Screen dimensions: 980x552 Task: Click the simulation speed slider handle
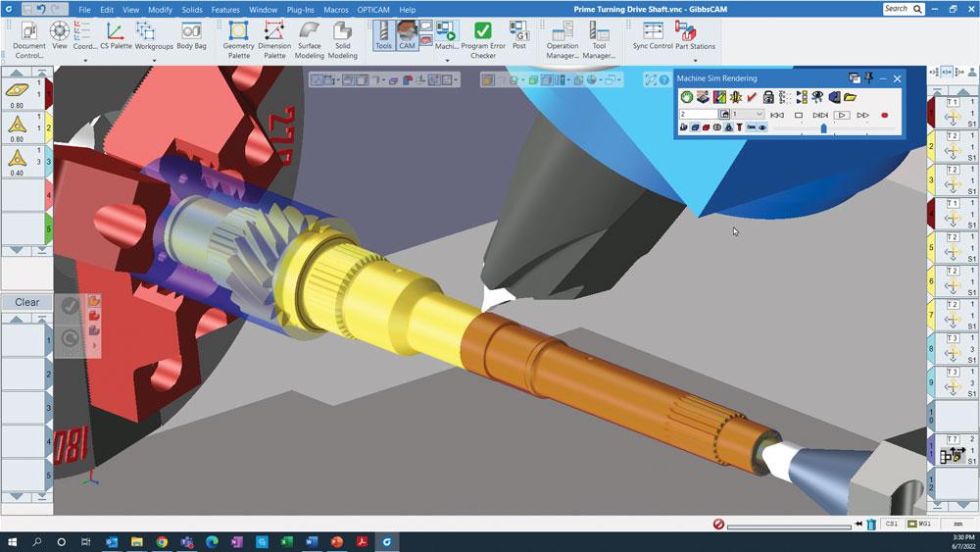click(823, 127)
